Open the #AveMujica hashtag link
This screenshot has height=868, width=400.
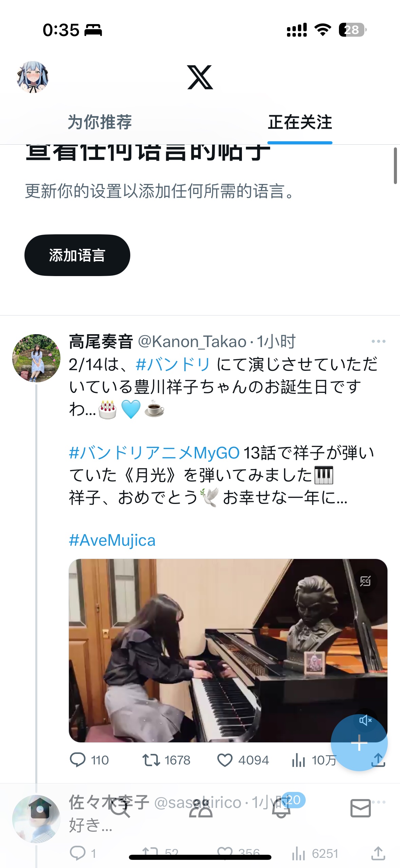[112, 540]
